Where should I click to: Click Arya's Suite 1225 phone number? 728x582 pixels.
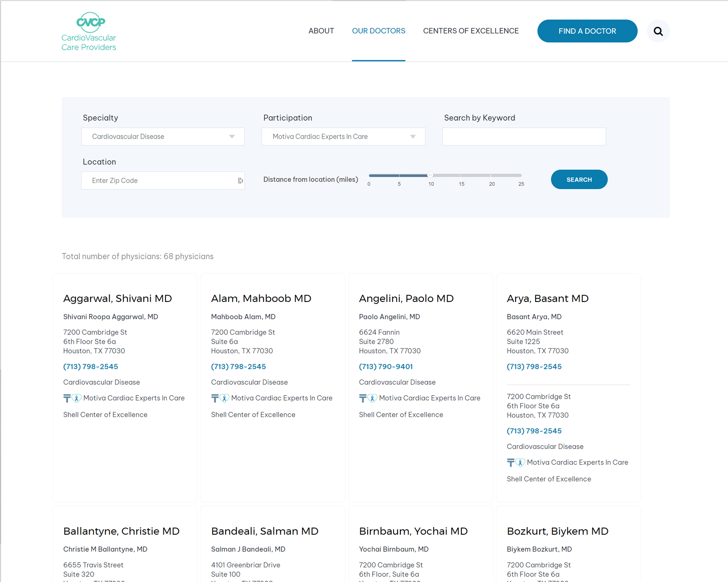pos(534,366)
